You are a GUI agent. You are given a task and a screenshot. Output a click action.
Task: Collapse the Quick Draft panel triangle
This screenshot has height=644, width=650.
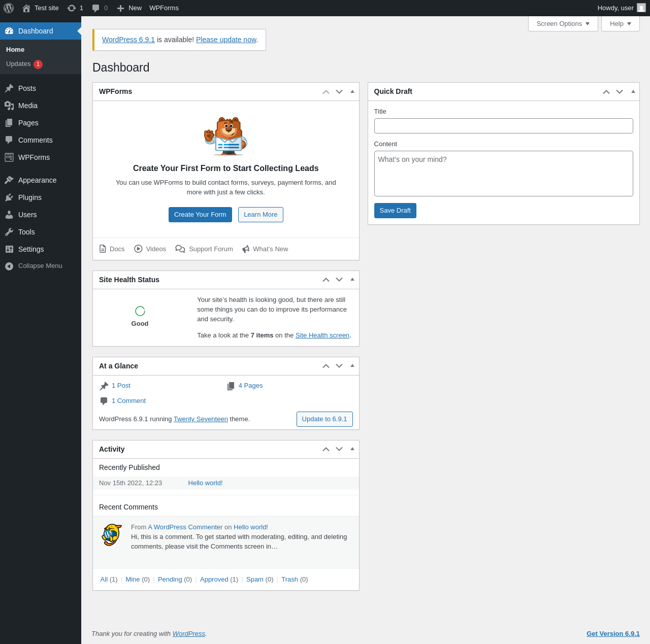point(633,91)
